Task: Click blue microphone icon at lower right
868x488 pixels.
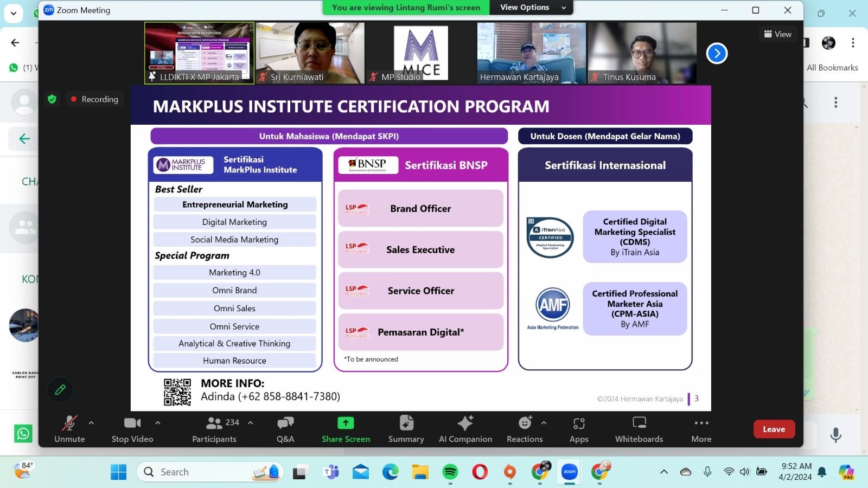Action: [836, 434]
